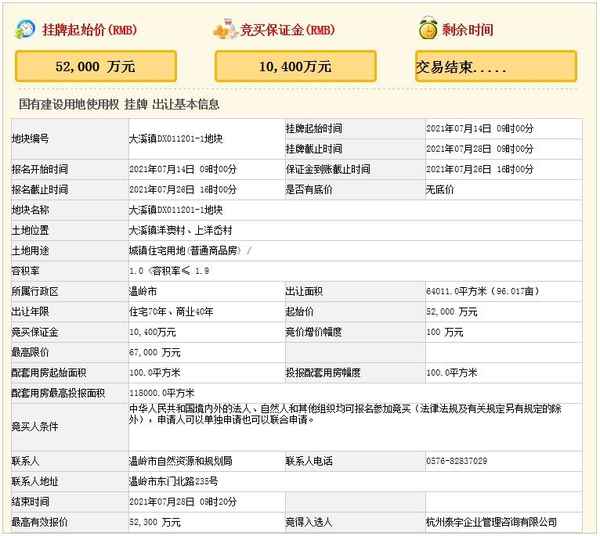Click the 是否有底价 label

click(309, 189)
